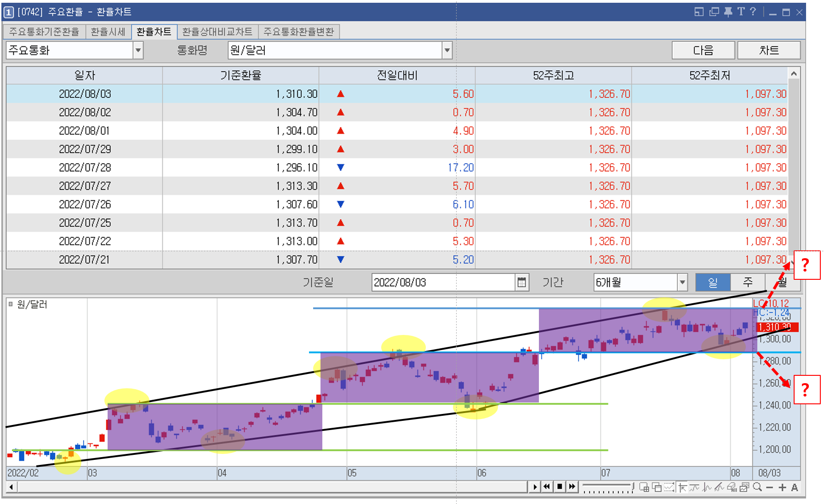824x504 pixels.
Task: Open the 6개월 period dropdown
Action: pyautogui.click(x=682, y=282)
